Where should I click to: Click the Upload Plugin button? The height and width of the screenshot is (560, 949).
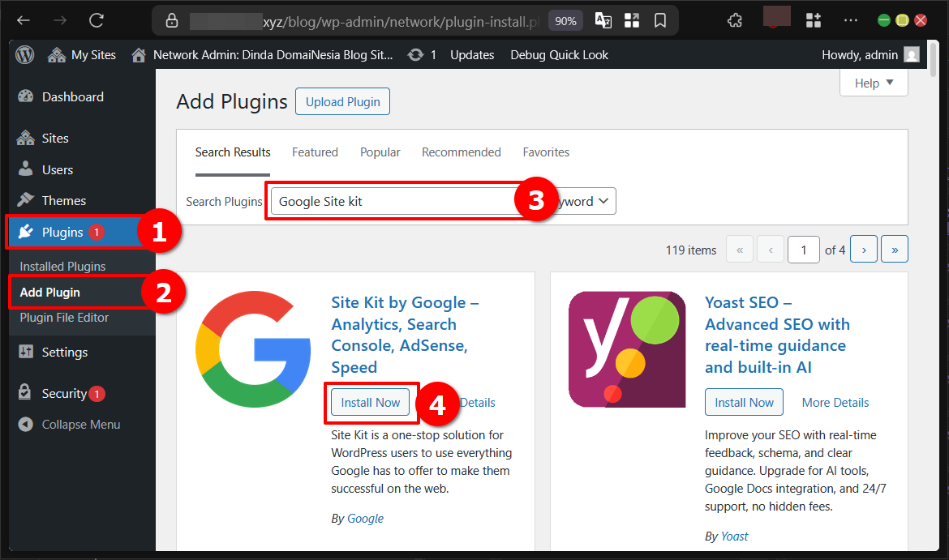pyautogui.click(x=342, y=101)
